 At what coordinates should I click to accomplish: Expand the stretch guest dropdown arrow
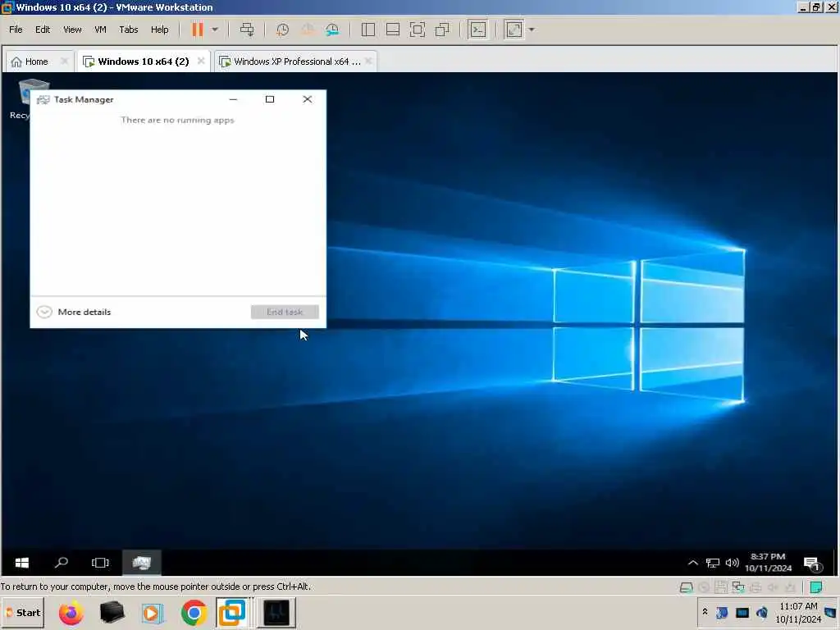532,30
